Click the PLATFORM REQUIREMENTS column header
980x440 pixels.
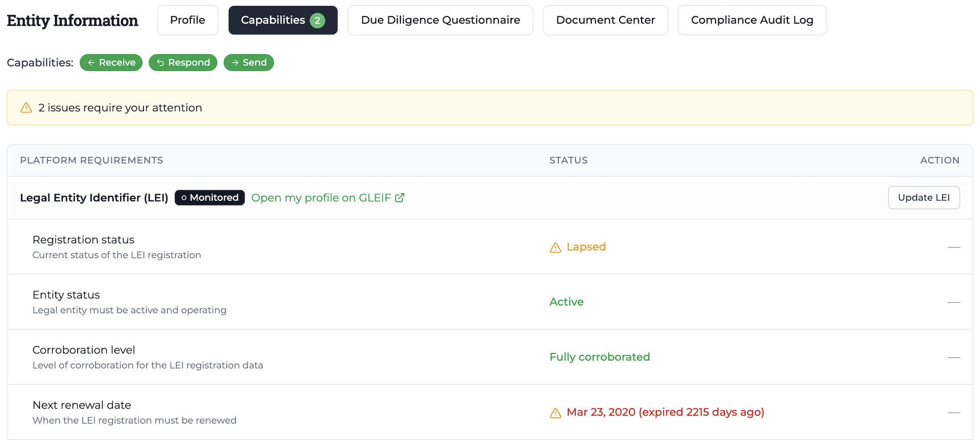click(x=91, y=160)
